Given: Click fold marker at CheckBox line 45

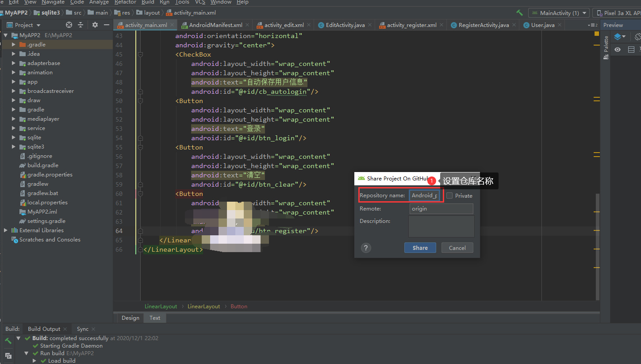Looking at the screenshot, I should (140, 54).
